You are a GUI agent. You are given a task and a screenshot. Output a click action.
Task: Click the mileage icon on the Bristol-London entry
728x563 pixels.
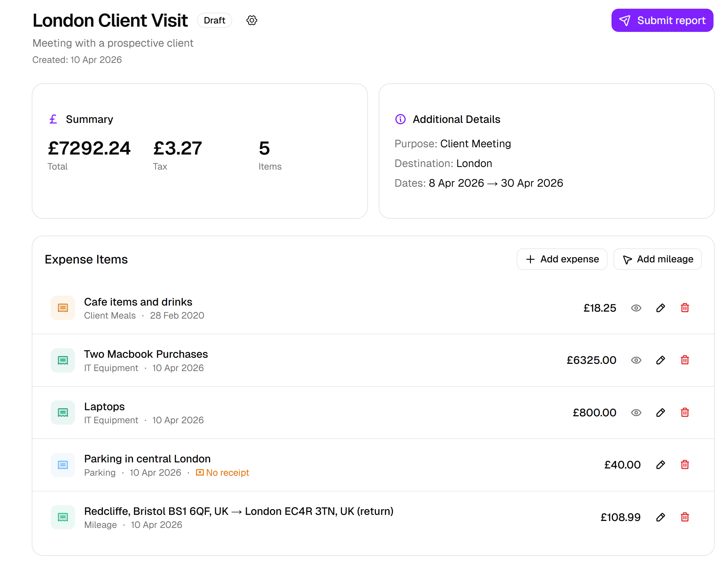63,517
